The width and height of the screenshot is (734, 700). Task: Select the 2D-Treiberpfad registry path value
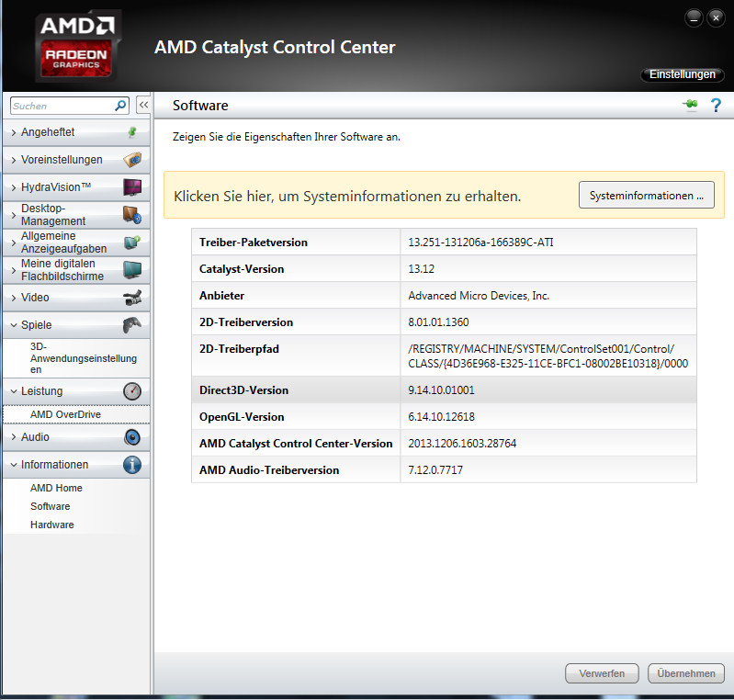[x=548, y=356]
